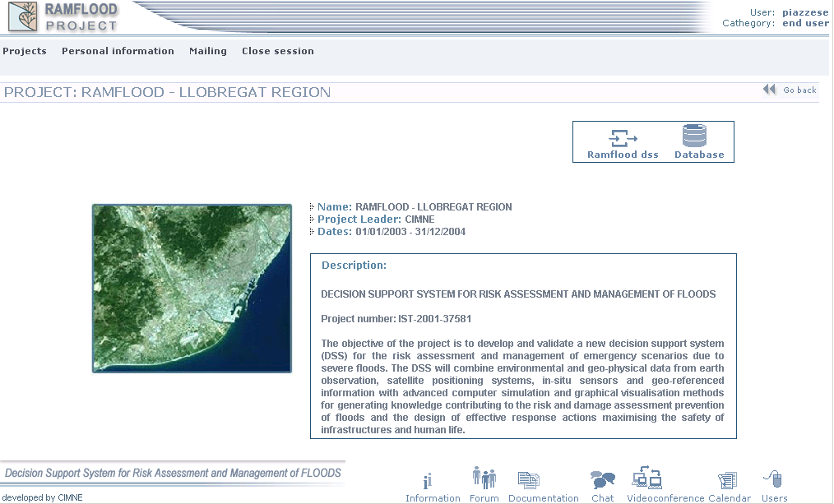Click the Database text label
Screen dimensions: 834x504
[699, 155]
